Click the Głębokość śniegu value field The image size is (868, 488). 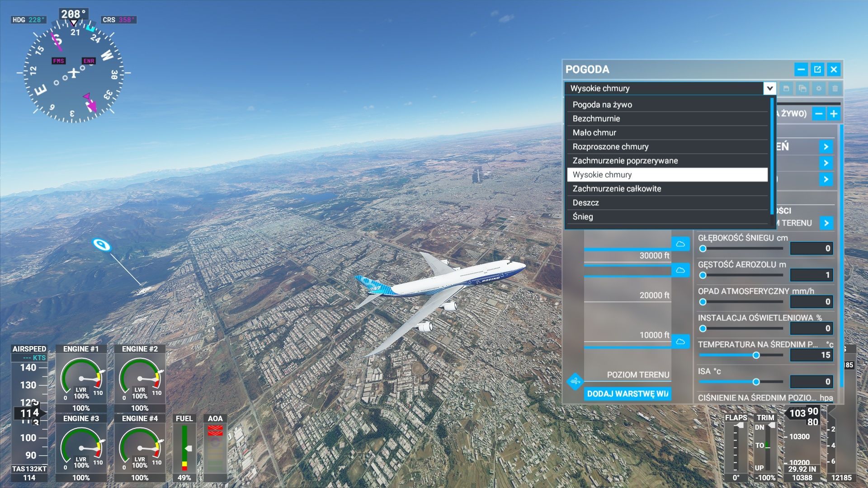click(x=811, y=248)
